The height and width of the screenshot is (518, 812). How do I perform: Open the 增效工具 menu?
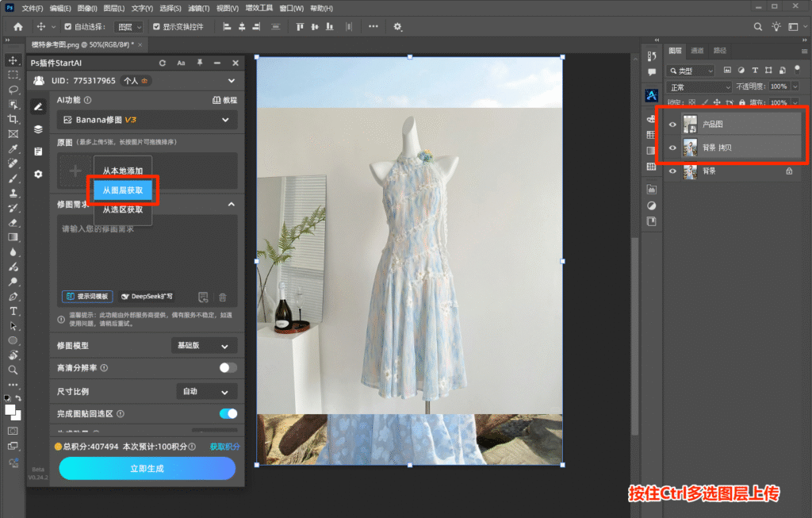click(x=259, y=8)
